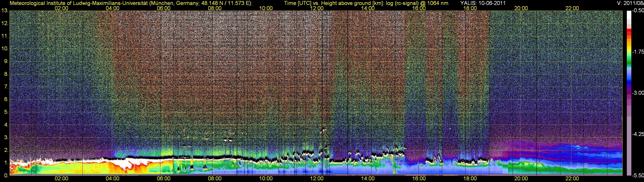This screenshot has width=644, height=182.
Task: Click the -3.00 value on the color scale
Action: coord(638,93)
